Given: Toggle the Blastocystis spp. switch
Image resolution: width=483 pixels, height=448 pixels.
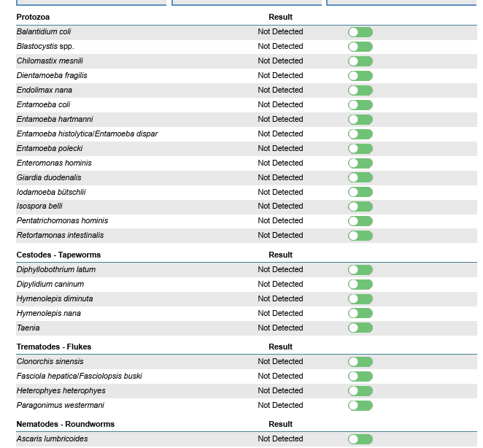Looking at the screenshot, I should [360, 47].
